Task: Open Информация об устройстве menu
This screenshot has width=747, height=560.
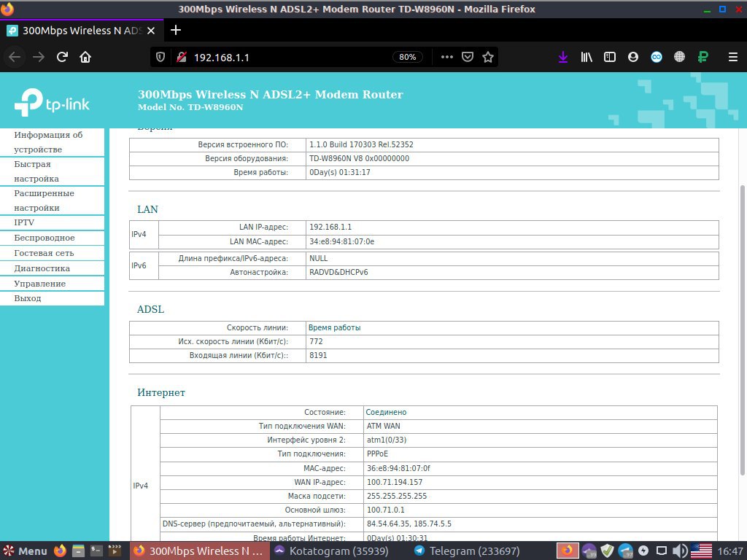Action: point(52,142)
